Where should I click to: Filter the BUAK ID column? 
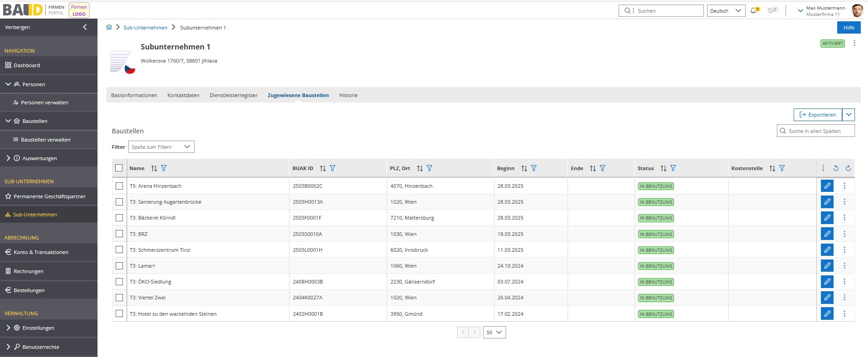pos(332,168)
